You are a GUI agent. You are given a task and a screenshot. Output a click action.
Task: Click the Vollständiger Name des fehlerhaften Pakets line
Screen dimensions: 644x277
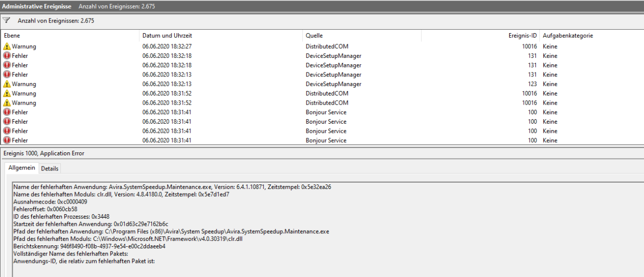[71, 254]
